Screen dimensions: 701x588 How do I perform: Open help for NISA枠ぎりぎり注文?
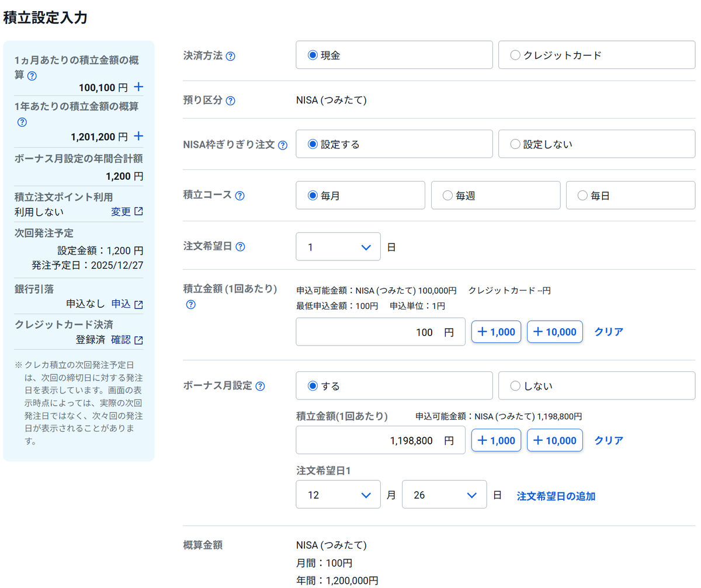(x=283, y=145)
